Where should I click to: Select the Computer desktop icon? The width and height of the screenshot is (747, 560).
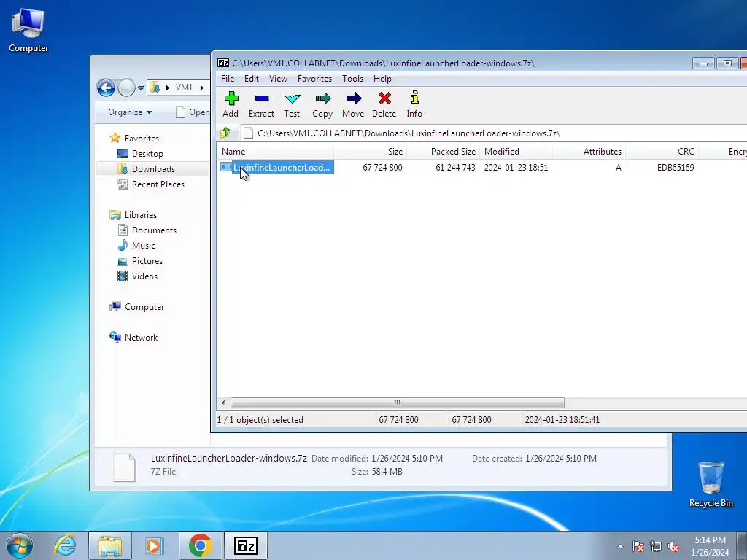tap(28, 30)
